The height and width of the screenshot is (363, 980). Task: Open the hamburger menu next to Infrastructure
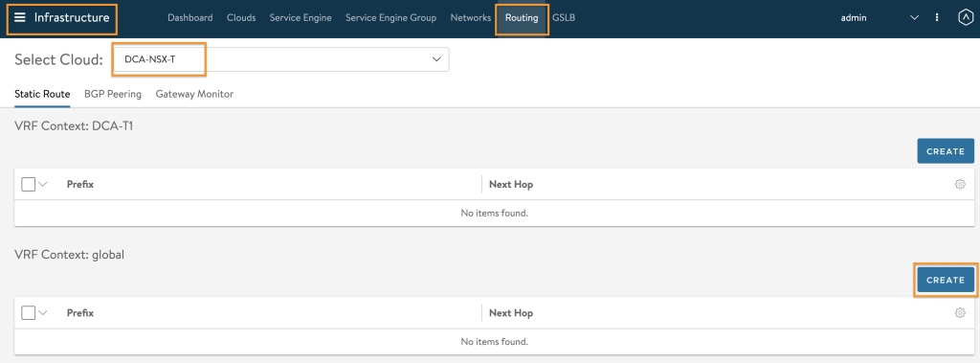20,17
